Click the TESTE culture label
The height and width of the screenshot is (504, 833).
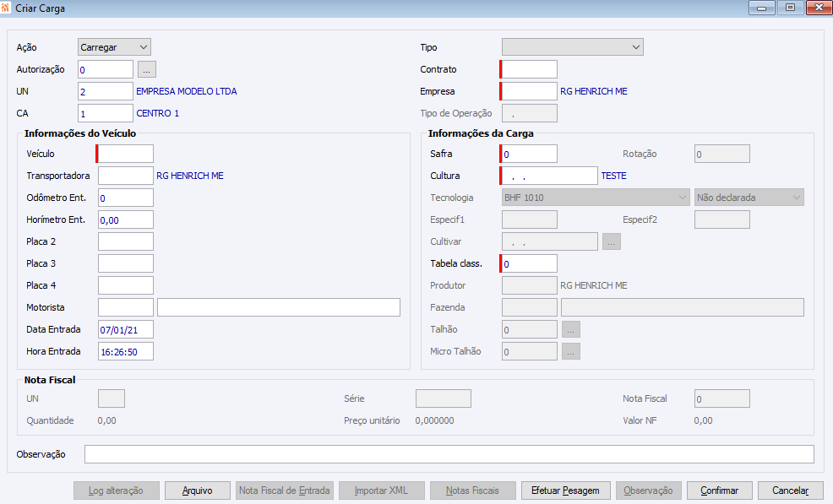point(613,176)
